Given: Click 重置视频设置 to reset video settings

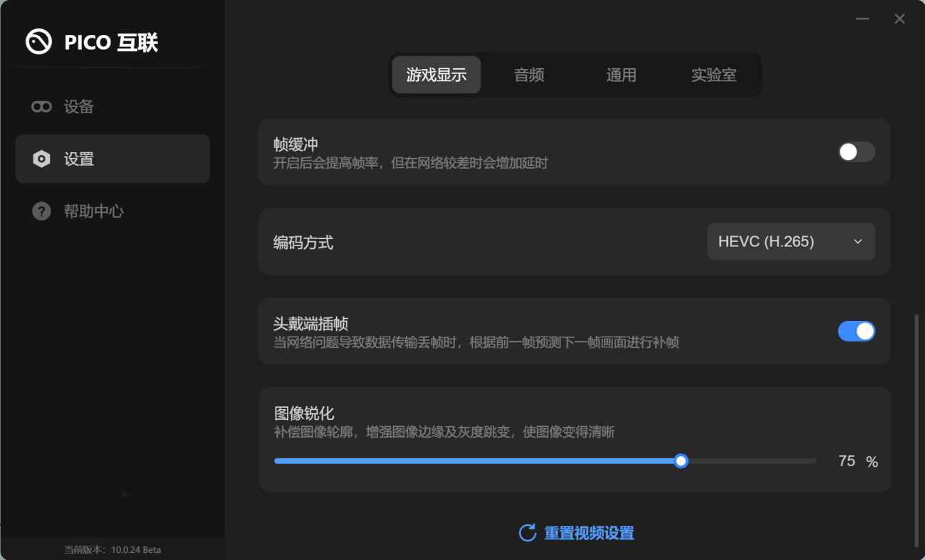Looking at the screenshot, I should pos(588,533).
